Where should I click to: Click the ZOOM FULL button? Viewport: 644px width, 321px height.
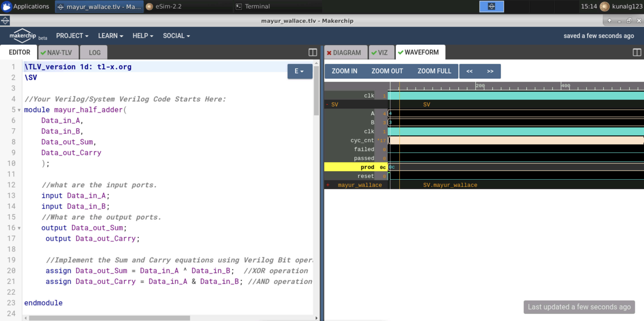click(x=434, y=71)
